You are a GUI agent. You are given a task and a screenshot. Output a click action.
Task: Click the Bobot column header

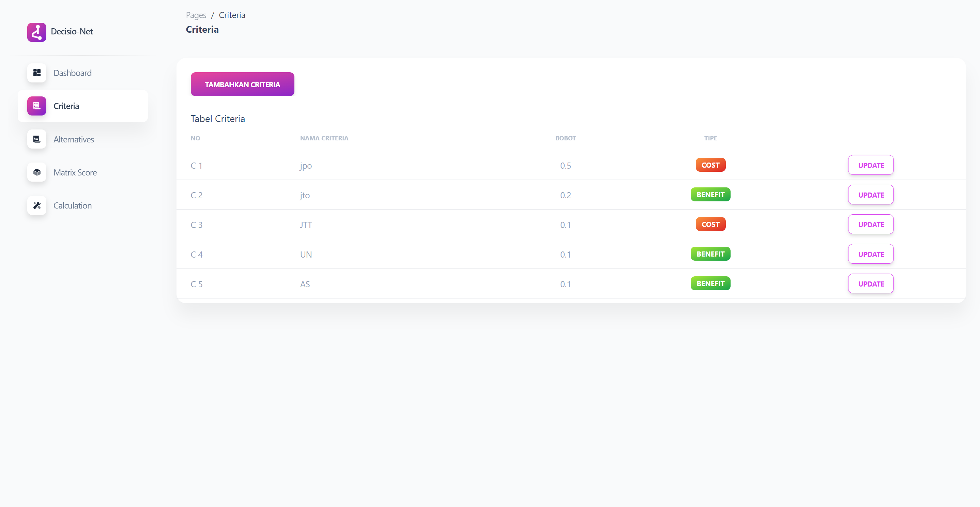(x=565, y=138)
